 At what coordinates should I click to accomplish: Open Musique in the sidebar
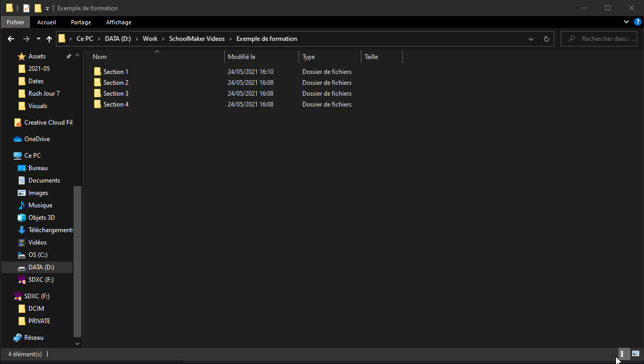(40, 205)
